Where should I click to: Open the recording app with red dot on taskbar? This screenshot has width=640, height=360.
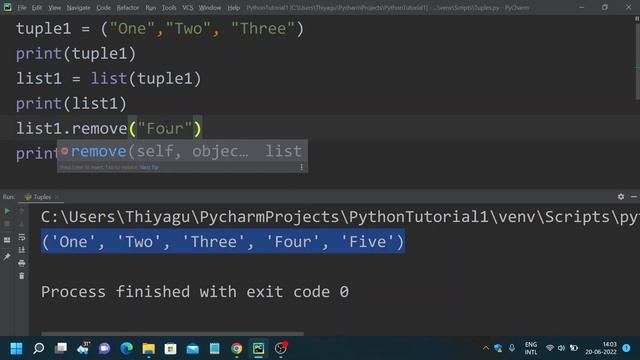[x=281, y=349]
